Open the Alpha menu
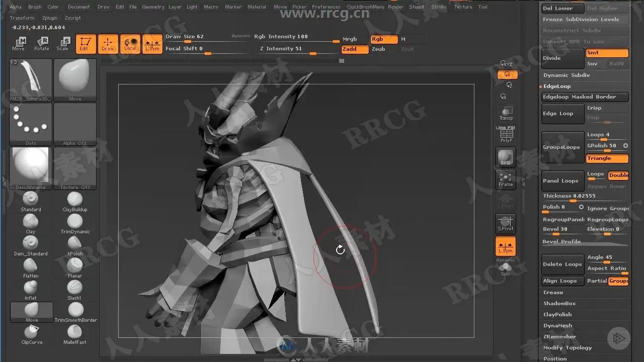The height and width of the screenshot is (362, 644). point(16,7)
